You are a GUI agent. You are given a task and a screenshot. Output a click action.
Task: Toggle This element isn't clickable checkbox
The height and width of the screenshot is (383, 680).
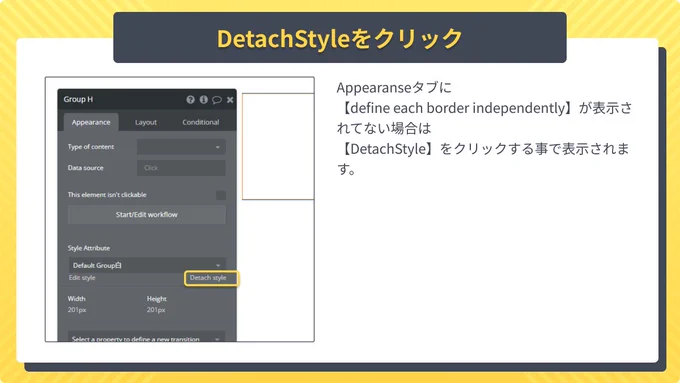click(x=221, y=195)
